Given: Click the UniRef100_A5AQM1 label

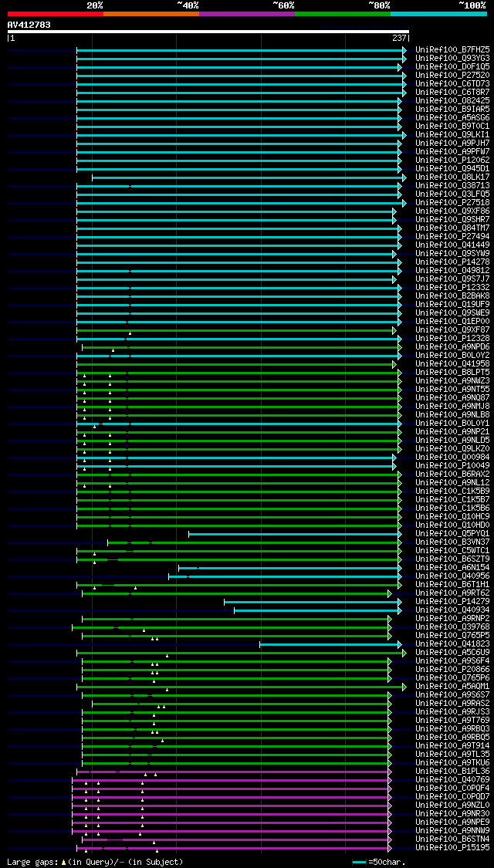Looking at the screenshot, I should (x=452, y=687).
